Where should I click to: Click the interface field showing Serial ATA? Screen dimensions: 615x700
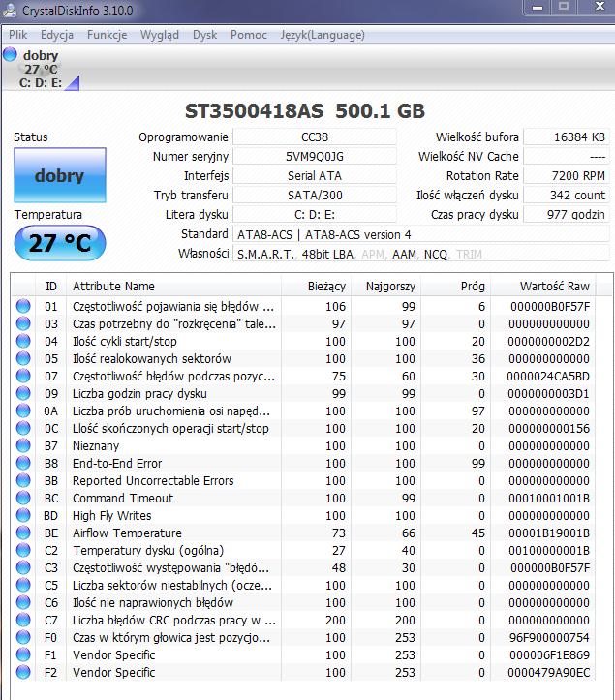point(315,176)
